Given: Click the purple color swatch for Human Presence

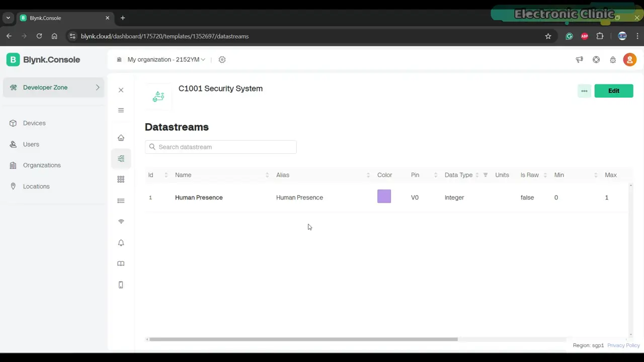Looking at the screenshot, I should [x=384, y=197].
